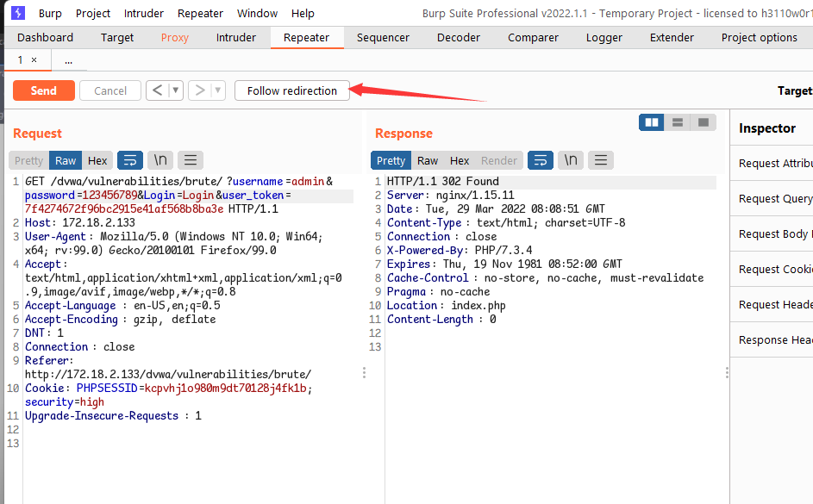
Task: Select Pretty view in Request panel
Action: (x=29, y=160)
